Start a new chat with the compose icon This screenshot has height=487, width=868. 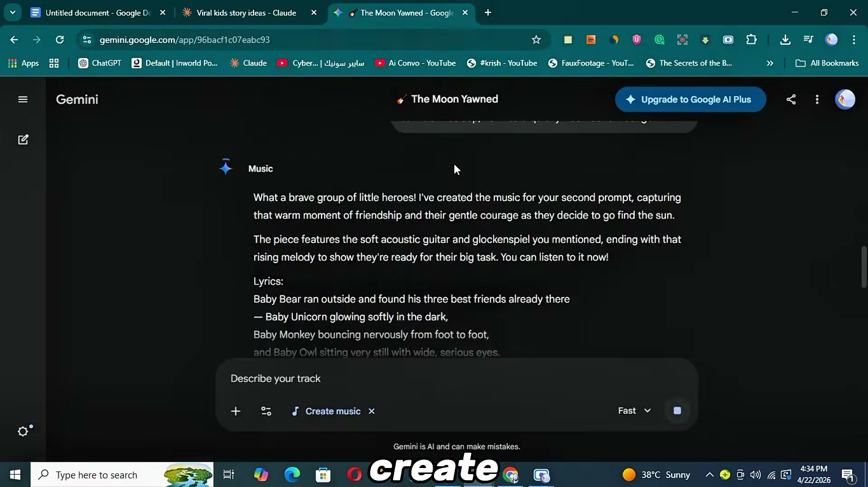coord(23,140)
